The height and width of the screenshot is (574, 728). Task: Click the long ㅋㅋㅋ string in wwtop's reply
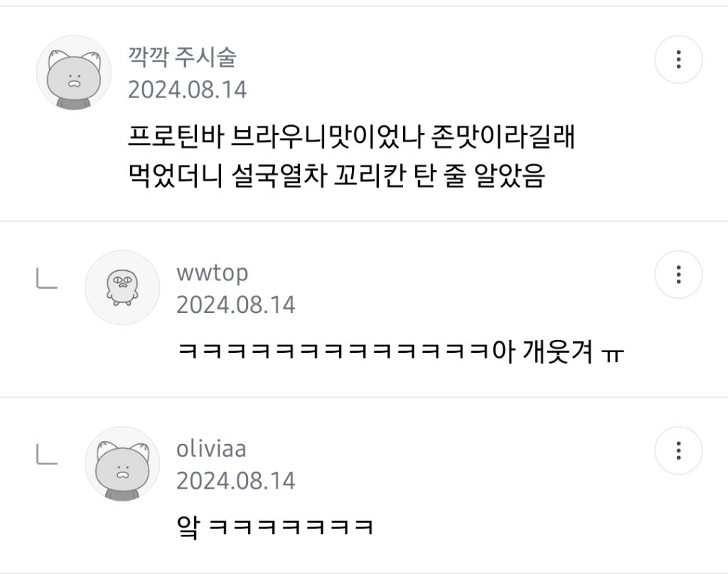(x=334, y=351)
